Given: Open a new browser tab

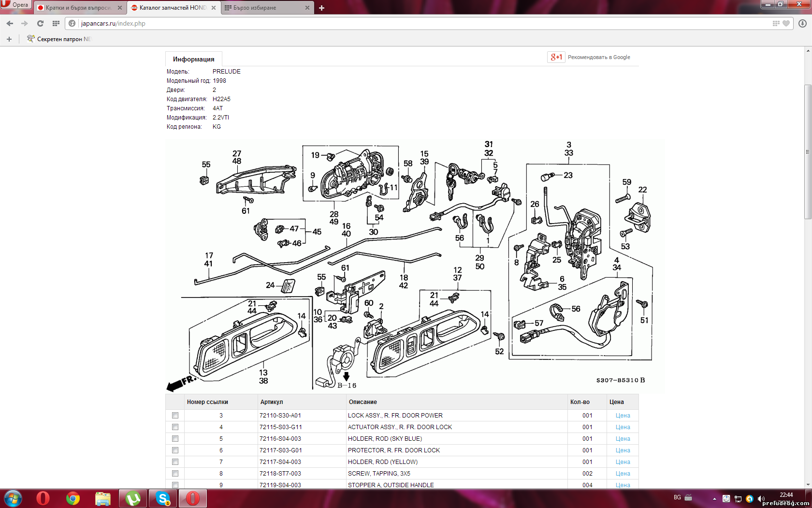Looking at the screenshot, I should coord(322,8).
